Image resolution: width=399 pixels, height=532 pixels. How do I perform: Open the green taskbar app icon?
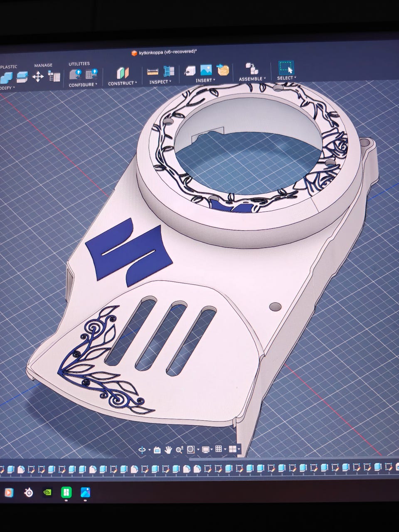point(66,493)
